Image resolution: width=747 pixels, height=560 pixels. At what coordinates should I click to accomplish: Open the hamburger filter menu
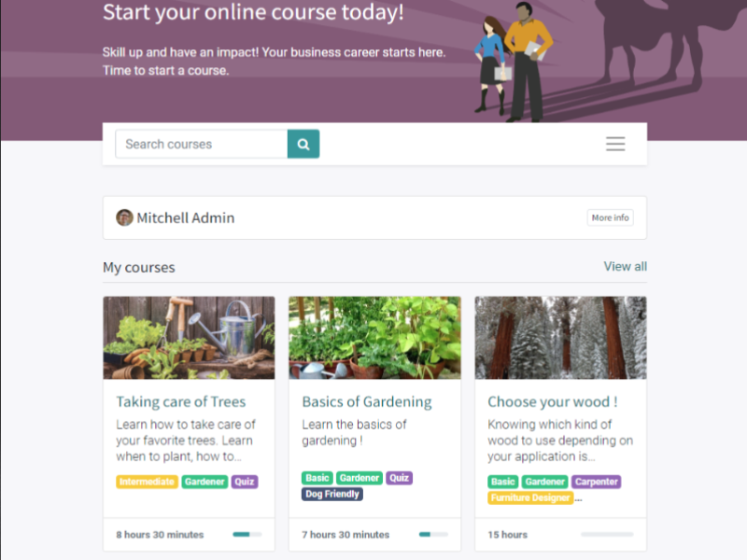(x=615, y=144)
